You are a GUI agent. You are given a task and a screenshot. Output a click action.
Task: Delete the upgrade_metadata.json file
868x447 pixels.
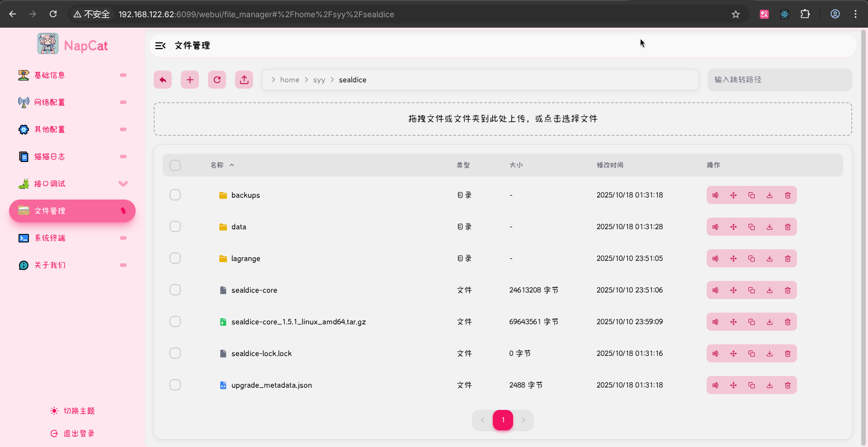click(788, 385)
